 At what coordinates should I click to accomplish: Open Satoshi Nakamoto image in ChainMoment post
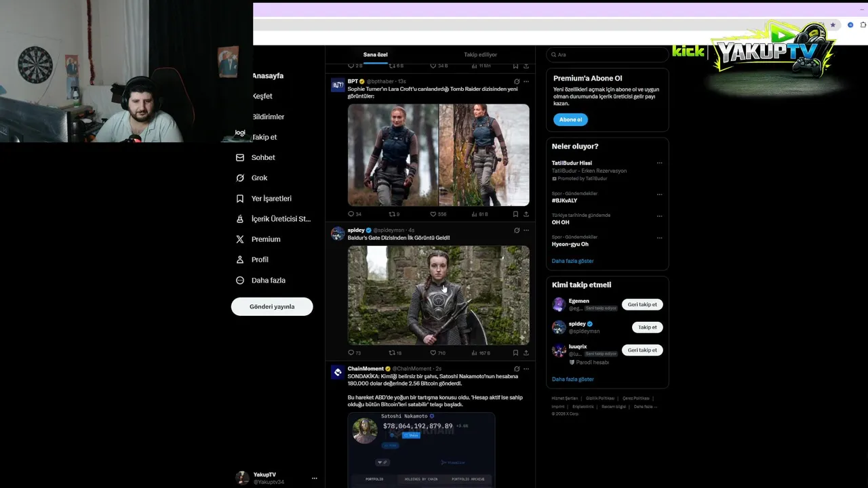(422, 450)
